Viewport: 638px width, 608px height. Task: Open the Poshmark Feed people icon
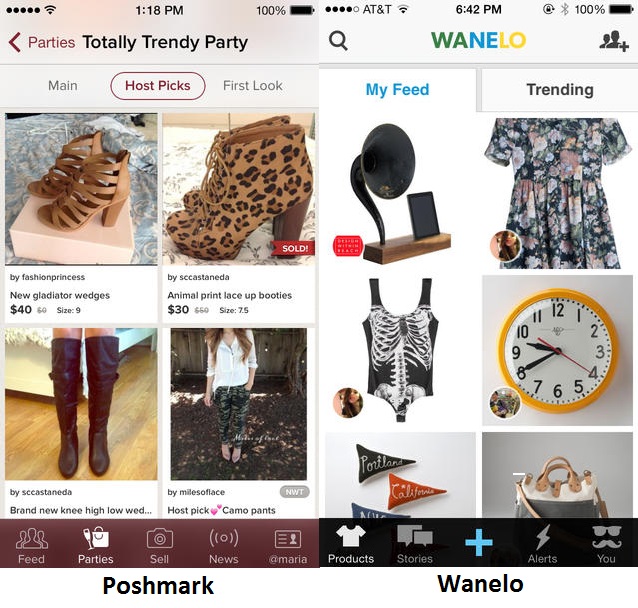pos(32,538)
